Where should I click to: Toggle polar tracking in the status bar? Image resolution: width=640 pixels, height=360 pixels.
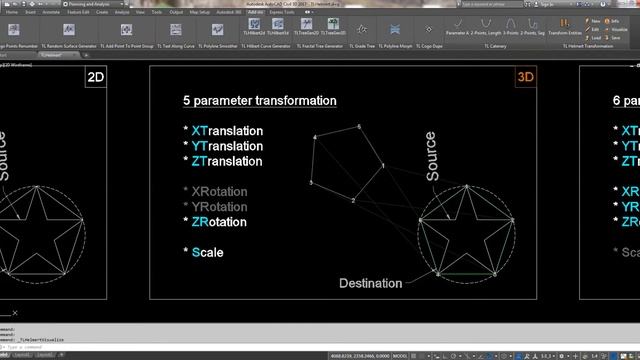(x=453, y=356)
